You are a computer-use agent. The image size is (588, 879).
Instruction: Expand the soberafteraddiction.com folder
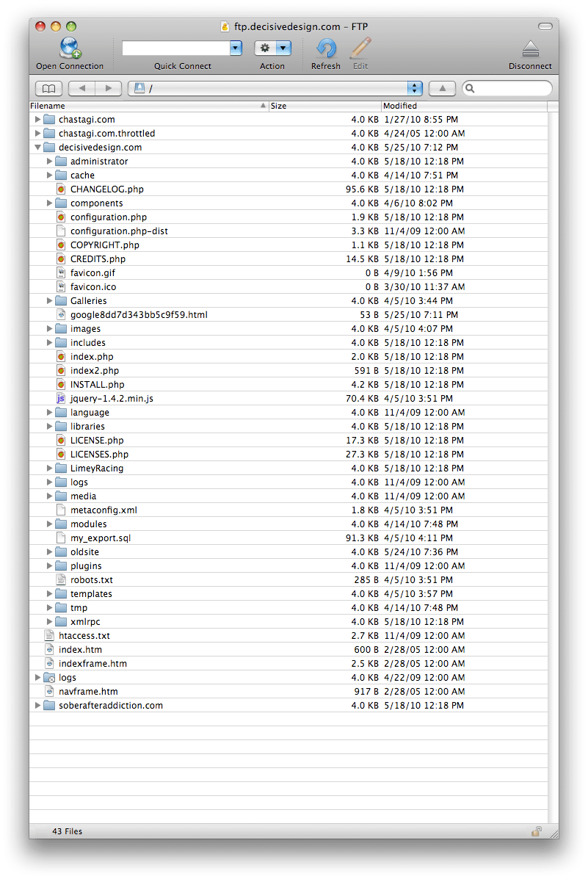point(37,705)
